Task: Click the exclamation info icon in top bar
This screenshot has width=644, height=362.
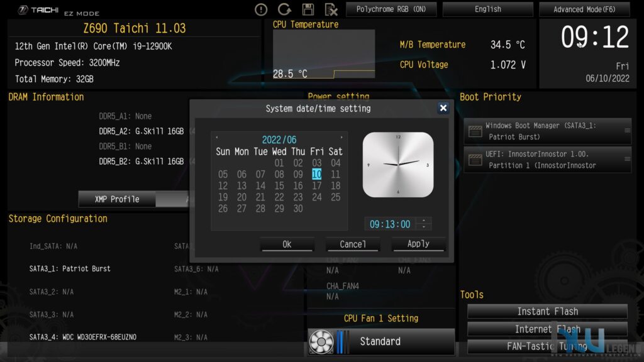Action: (x=261, y=9)
